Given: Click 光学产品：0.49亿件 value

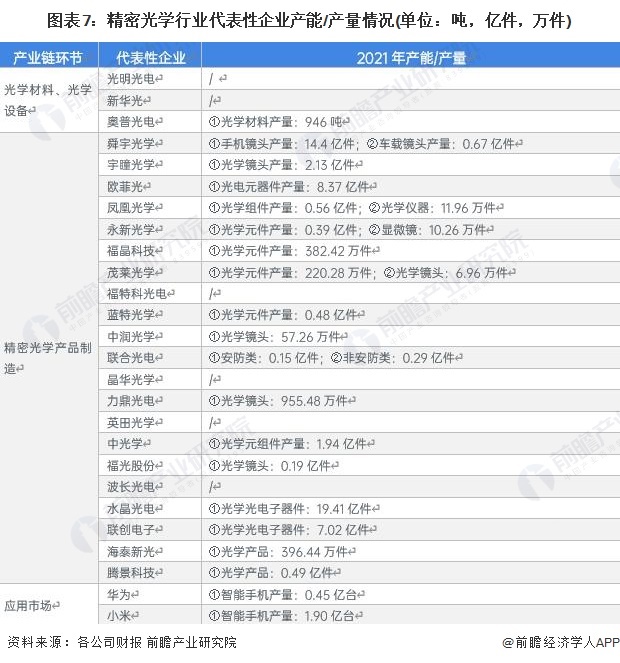Looking at the screenshot, I should pyautogui.click(x=274, y=573).
